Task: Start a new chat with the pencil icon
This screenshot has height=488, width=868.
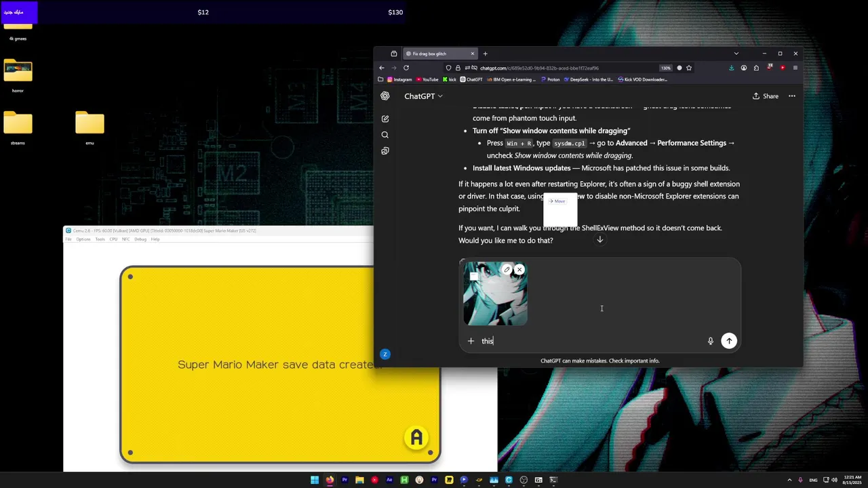Action: tap(385, 119)
